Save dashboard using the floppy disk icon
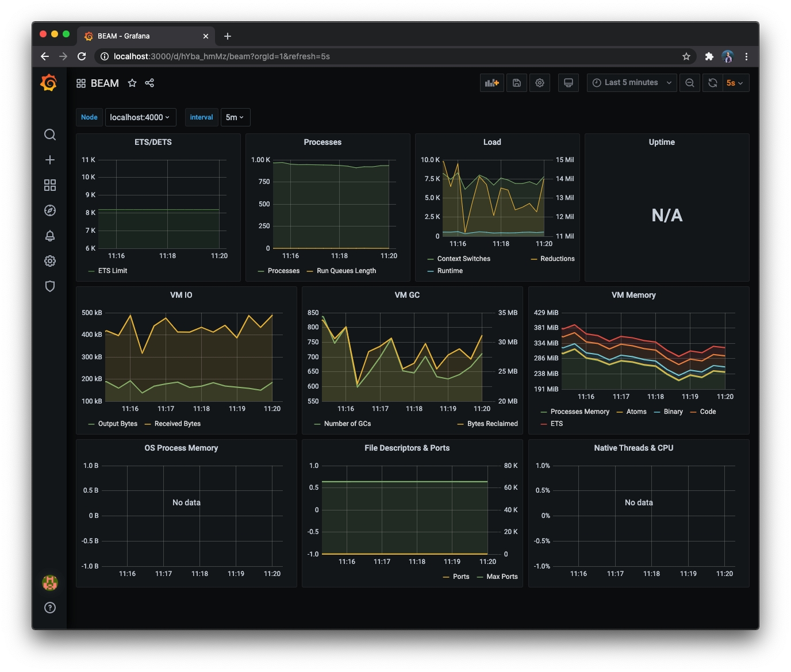Viewport: 791px width, 672px height. (x=517, y=83)
